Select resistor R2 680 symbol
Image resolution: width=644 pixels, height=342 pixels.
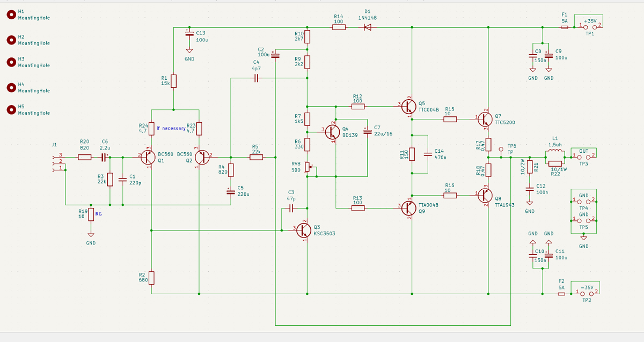tap(151, 278)
